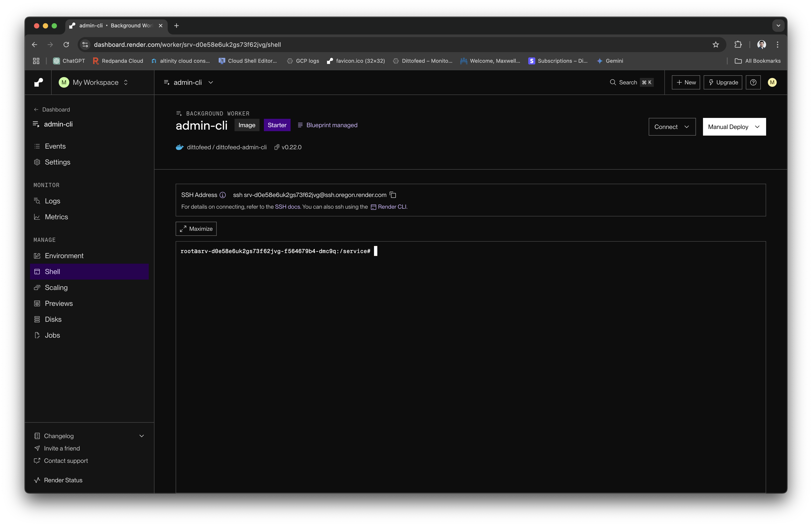
Task: Click the SSH Address info icon
Action: coord(223,195)
